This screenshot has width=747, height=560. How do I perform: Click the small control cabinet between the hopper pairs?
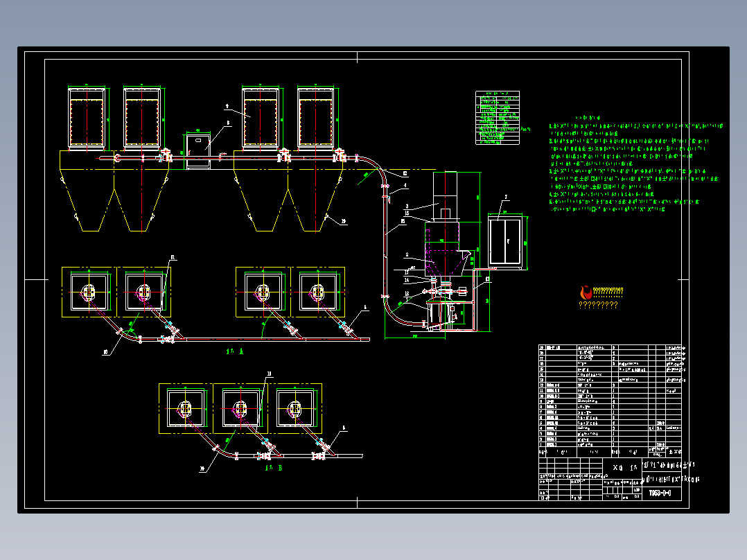pos(197,151)
